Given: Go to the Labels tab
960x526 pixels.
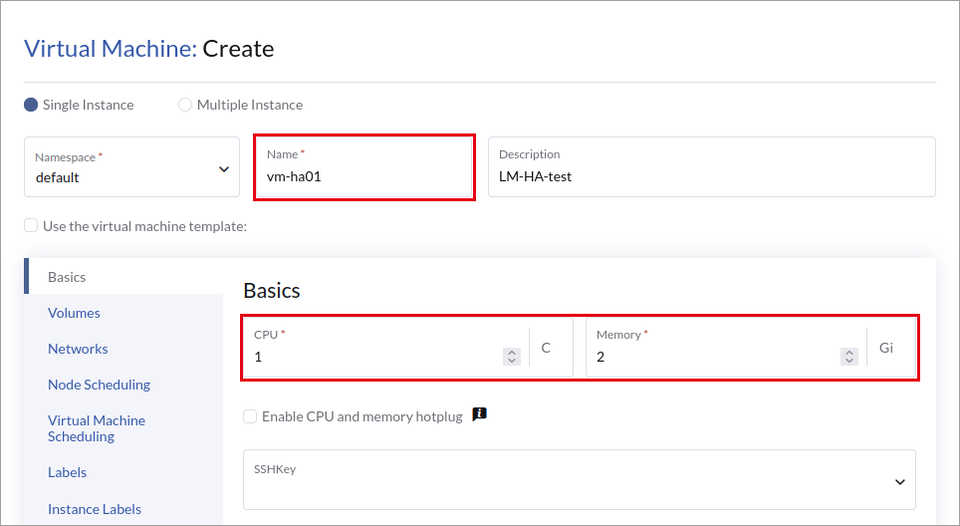Looking at the screenshot, I should (67, 472).
